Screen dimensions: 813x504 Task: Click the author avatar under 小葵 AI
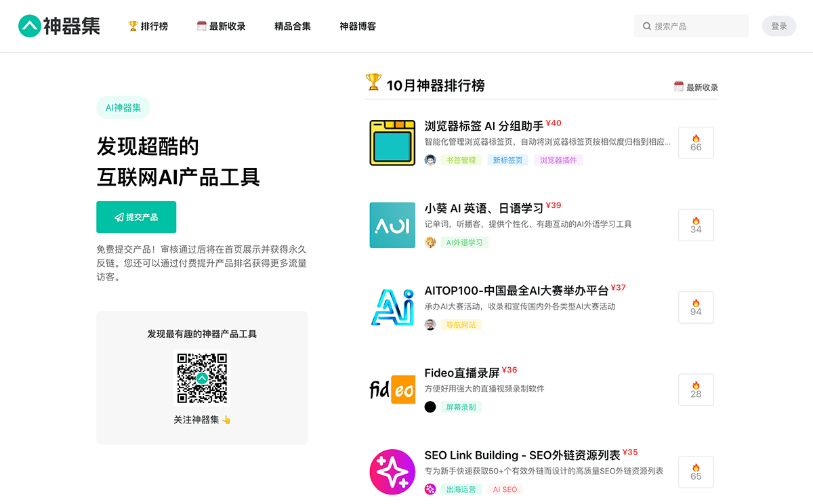click(x=430, y=243)
